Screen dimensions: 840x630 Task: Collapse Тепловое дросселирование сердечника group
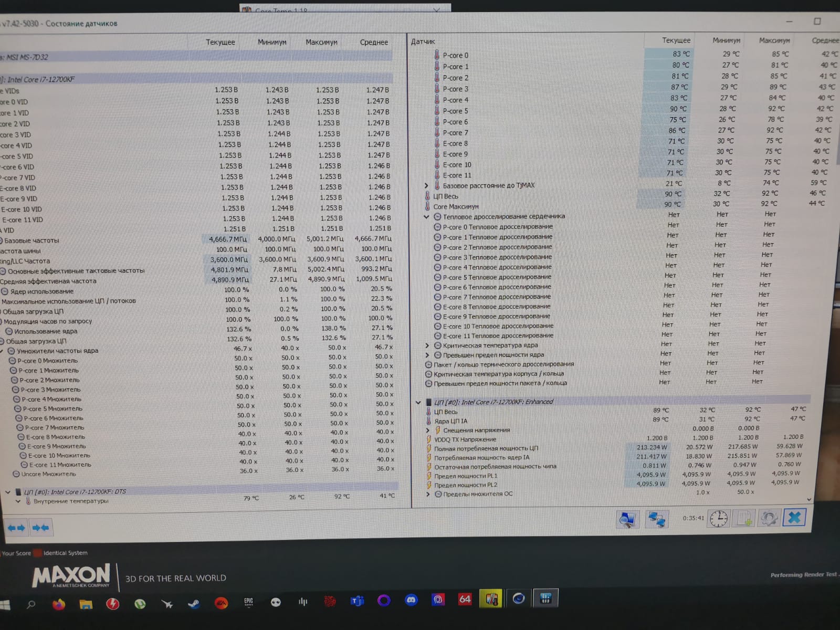tap(426, 216)
